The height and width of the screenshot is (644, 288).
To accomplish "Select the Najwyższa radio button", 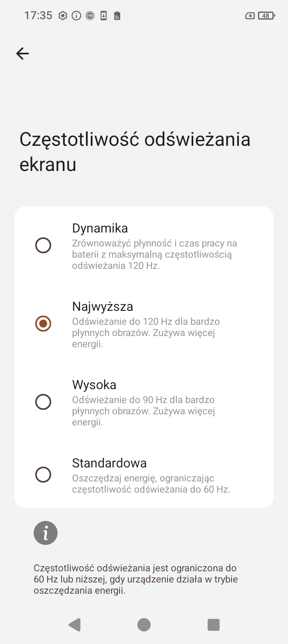I will coord(43,324).
